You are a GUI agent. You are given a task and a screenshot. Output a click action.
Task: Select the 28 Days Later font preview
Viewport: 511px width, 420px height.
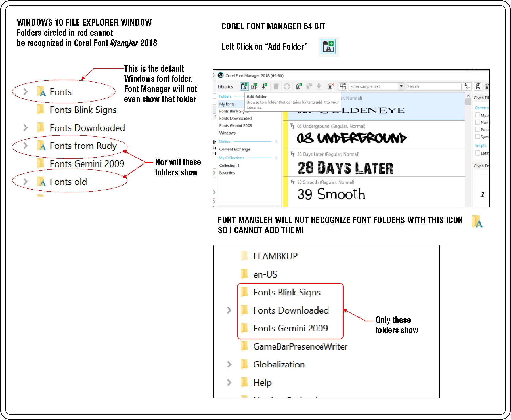point(374,162)
